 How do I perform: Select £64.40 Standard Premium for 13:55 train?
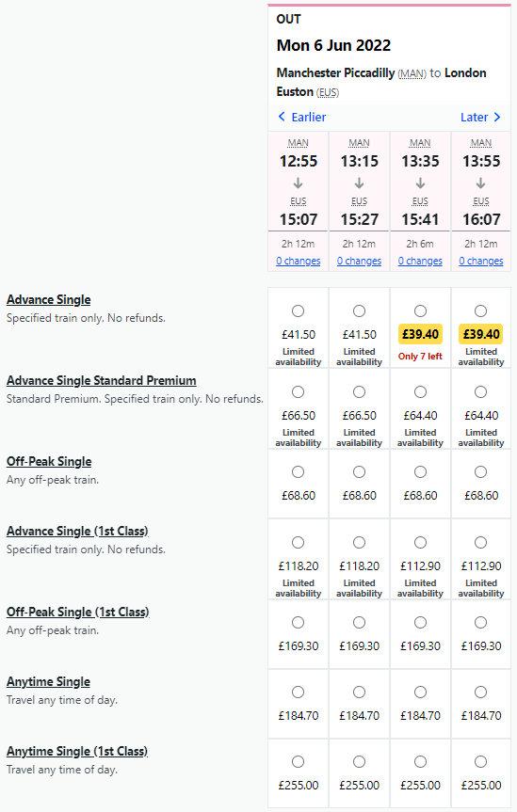480,392
